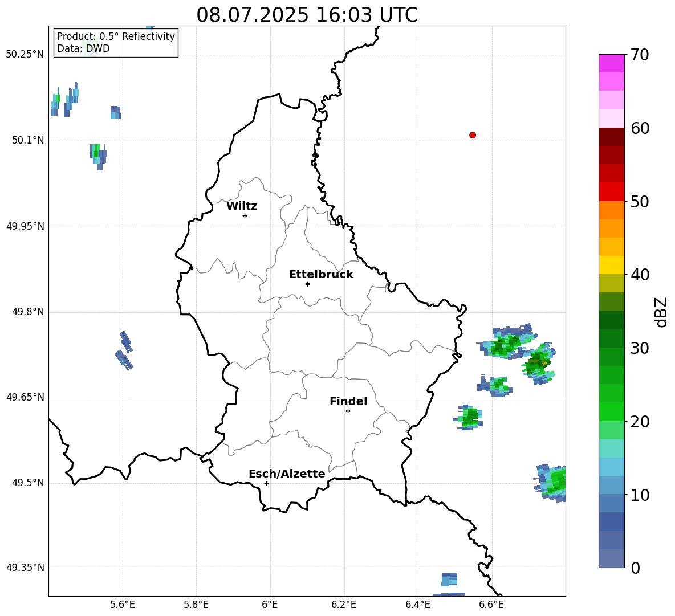
Task: Click the blue echo near 49.35°N, 6.5°E
Action: point(449,580)
